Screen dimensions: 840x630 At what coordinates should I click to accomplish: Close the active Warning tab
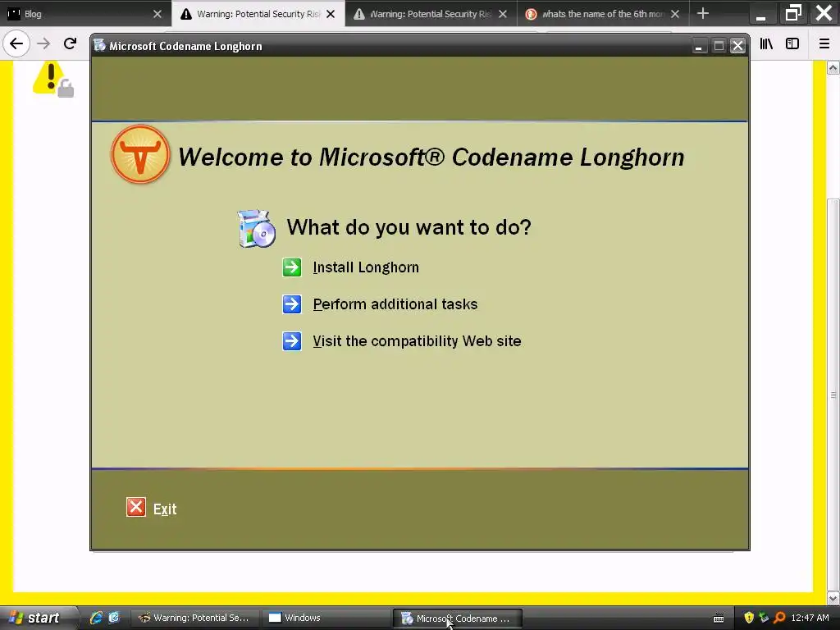pos(331,14)
